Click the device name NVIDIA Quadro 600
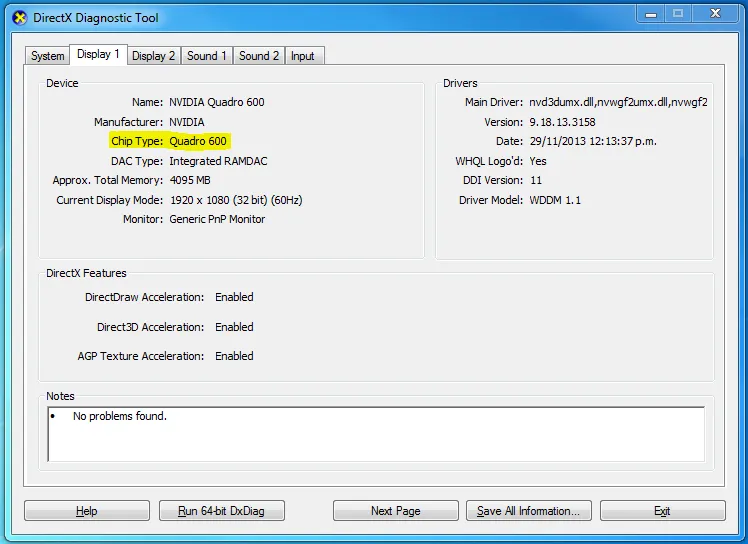 pos(217,102)
